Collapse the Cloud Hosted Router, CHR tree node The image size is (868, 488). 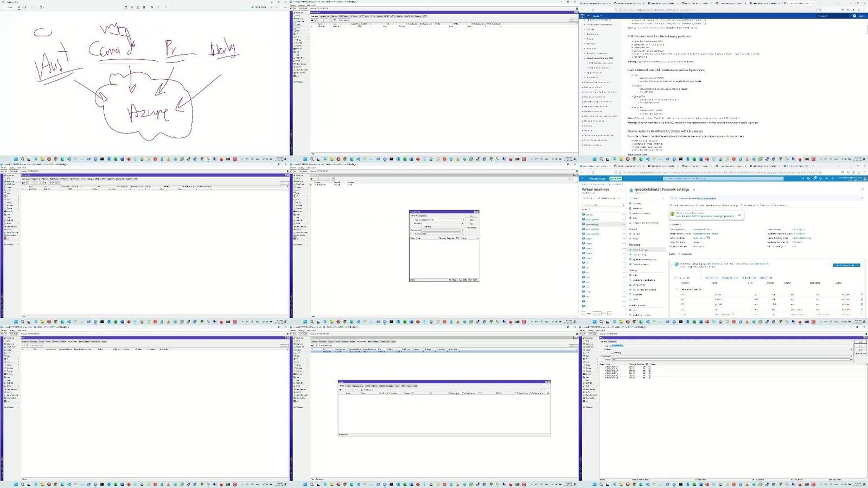click(x=585, y=58)
